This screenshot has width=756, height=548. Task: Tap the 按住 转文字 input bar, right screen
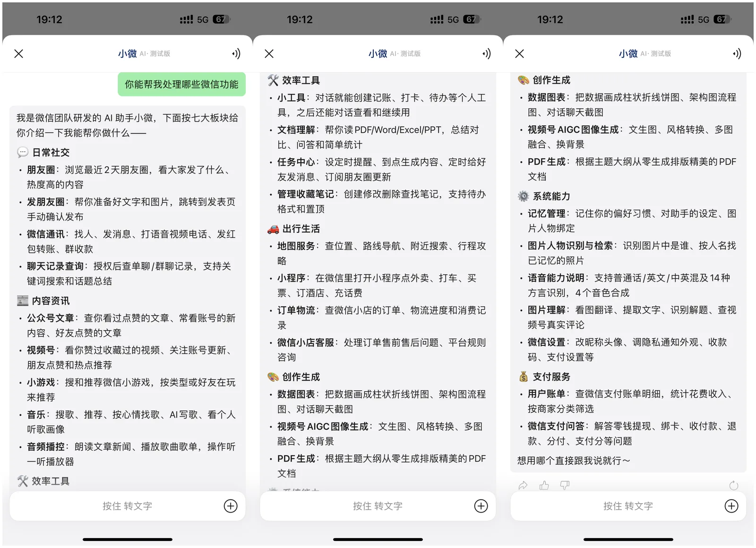point(628,506)
